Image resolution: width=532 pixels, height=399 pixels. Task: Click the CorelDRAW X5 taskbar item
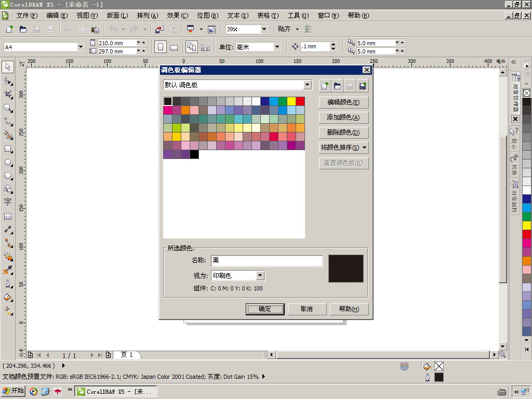click(x=116, y=392)
